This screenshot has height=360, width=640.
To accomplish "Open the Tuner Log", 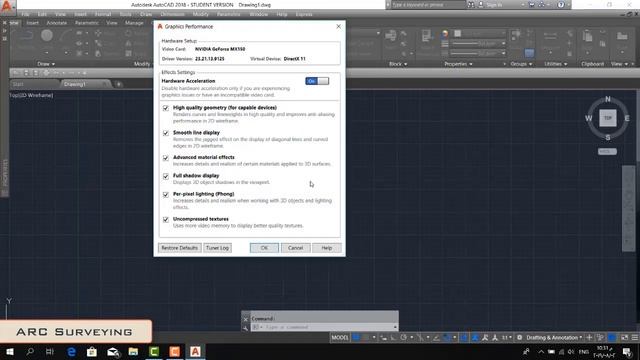I will (218, 248).
